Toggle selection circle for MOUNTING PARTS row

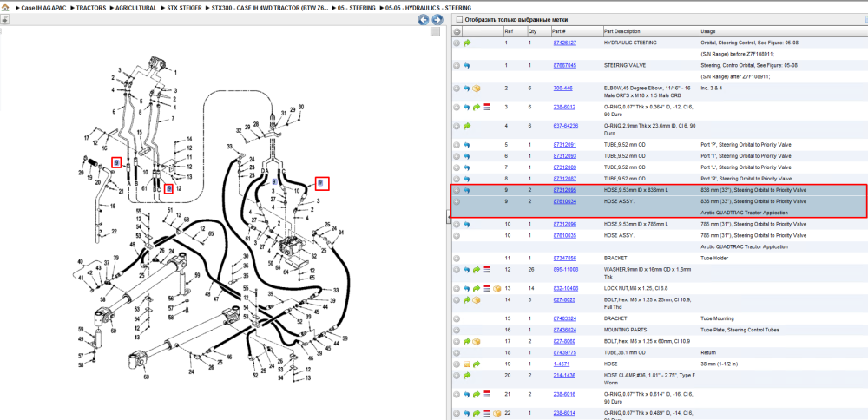pos(457,330)
